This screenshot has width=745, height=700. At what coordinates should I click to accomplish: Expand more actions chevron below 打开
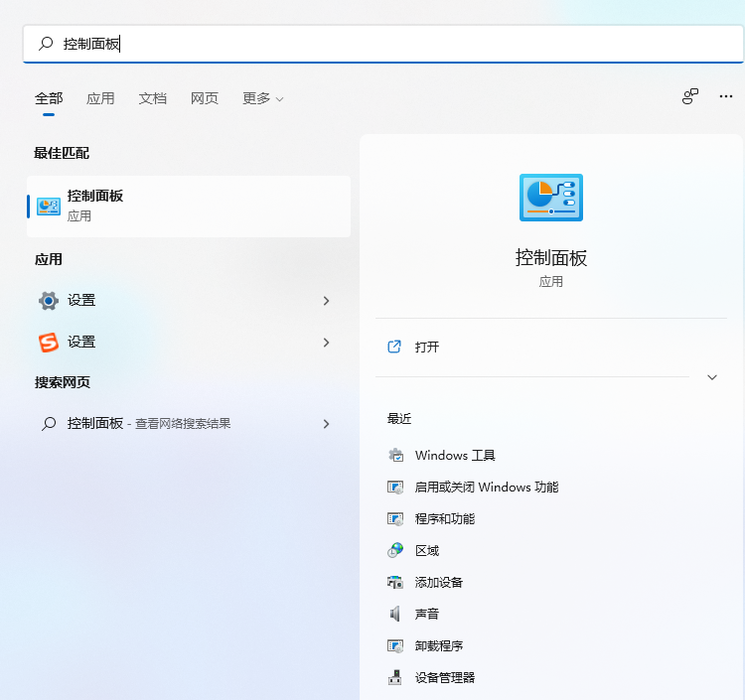[712, 377]
